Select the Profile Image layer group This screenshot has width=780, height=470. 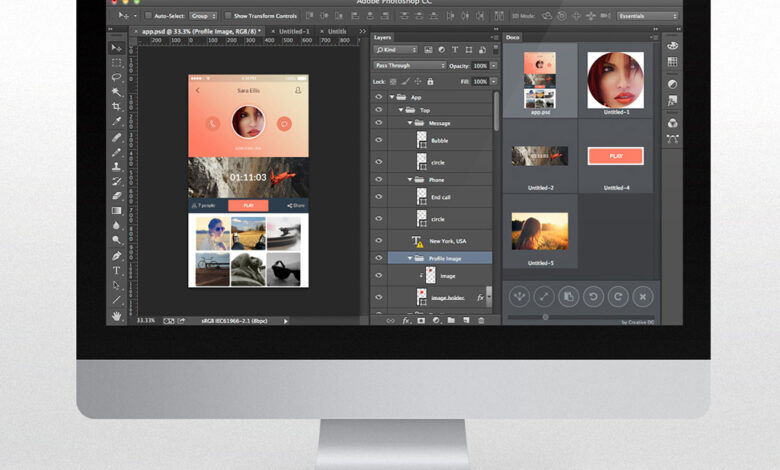tap(444, 257)
